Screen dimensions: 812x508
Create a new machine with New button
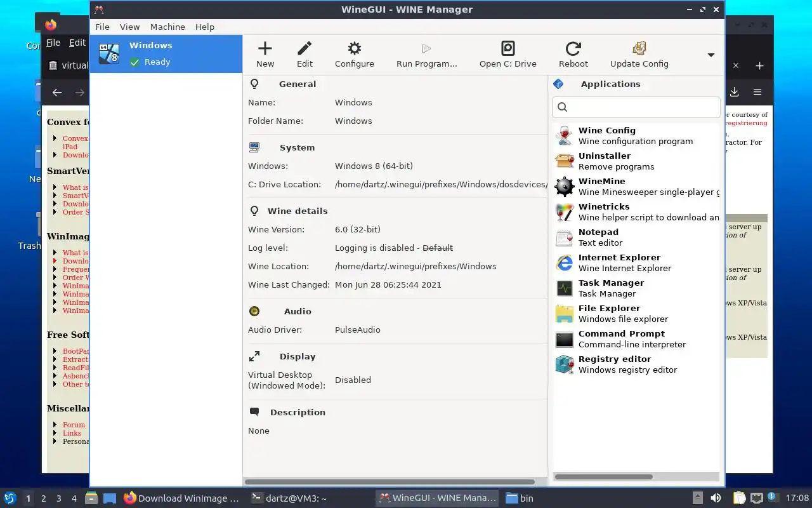(265, 55)
